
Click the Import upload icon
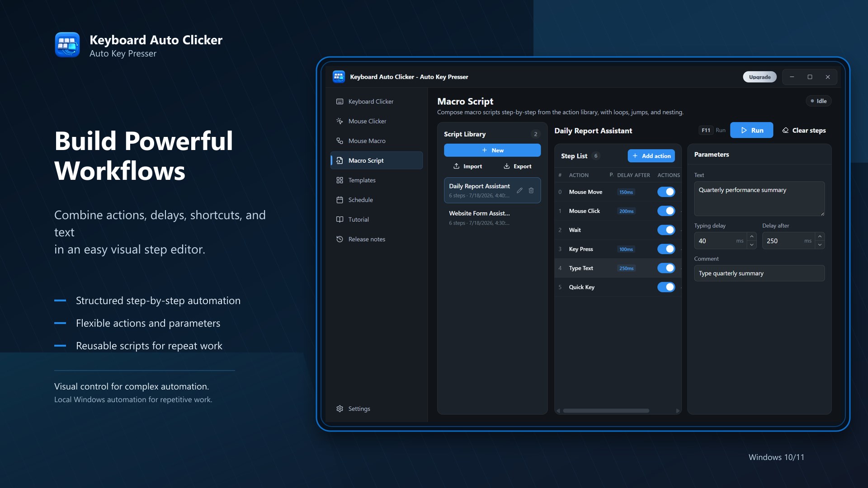(x=456, y=166)
